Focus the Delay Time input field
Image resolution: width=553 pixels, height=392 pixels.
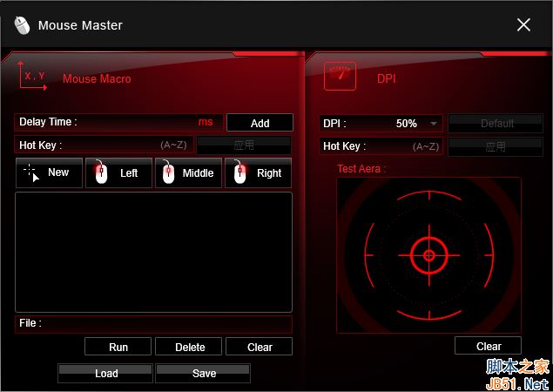(x=118, y=122)
